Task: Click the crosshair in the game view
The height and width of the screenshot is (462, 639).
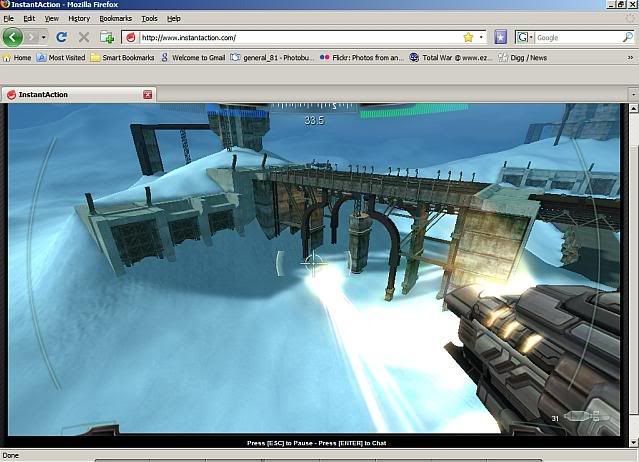Action: click(314, 262)
